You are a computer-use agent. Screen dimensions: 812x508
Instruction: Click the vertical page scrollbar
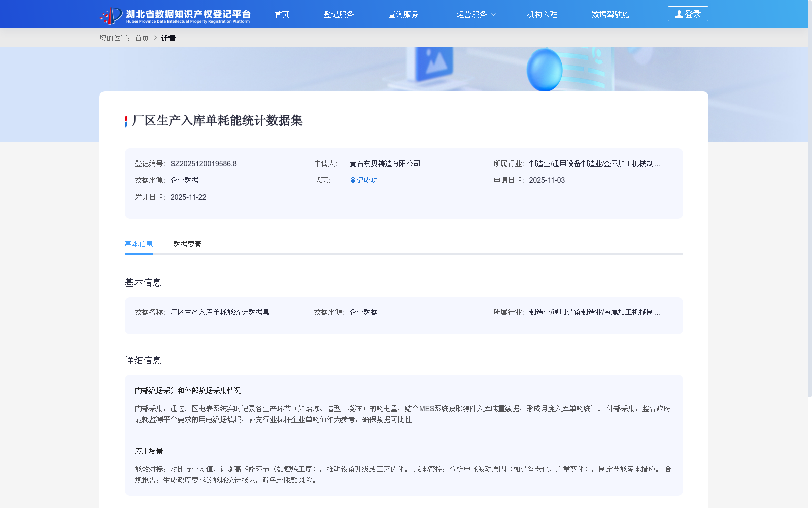tap(809, 198)
